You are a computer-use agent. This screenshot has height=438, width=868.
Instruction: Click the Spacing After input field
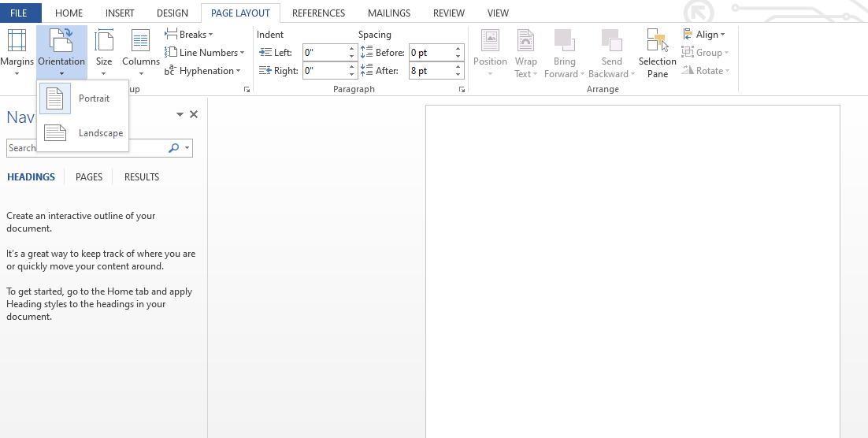tap(431, 71)
